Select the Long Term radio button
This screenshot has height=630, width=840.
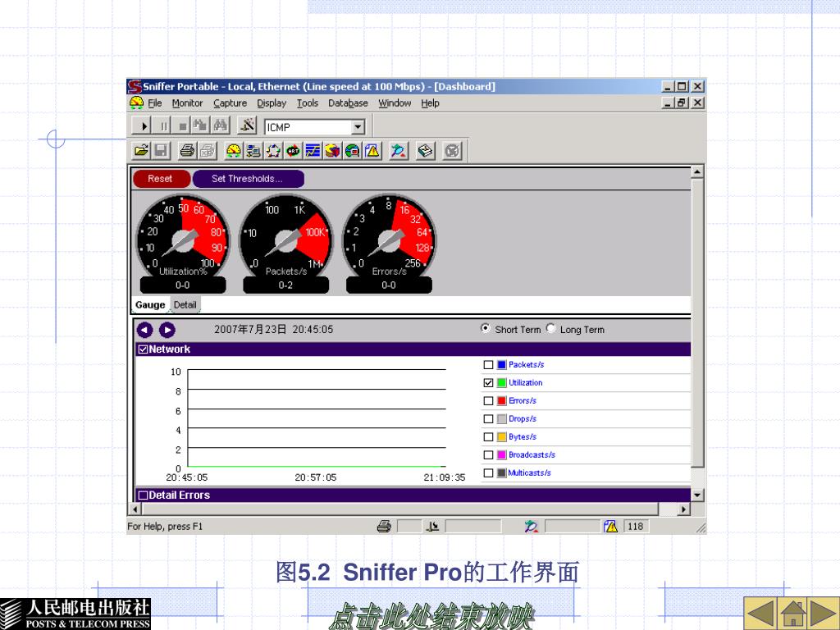click(550, 328)
